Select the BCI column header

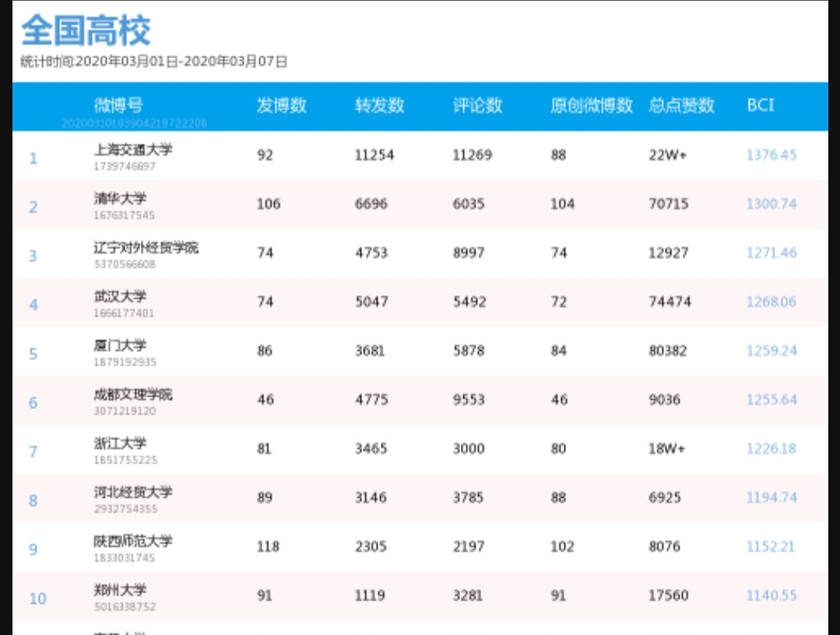tap(760, 105)
